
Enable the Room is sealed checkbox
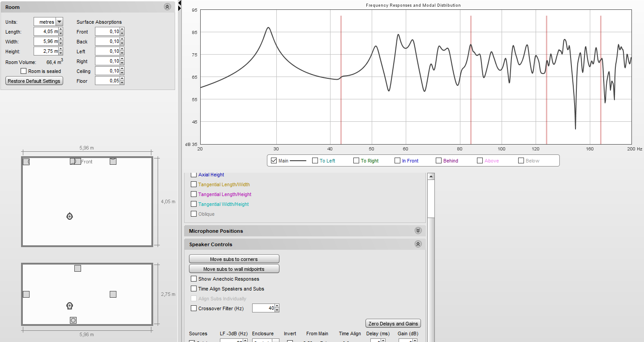(x=24, y=71)
